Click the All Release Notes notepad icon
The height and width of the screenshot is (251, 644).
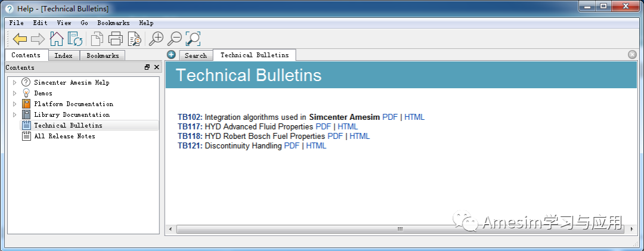click(x=26, y=135)
